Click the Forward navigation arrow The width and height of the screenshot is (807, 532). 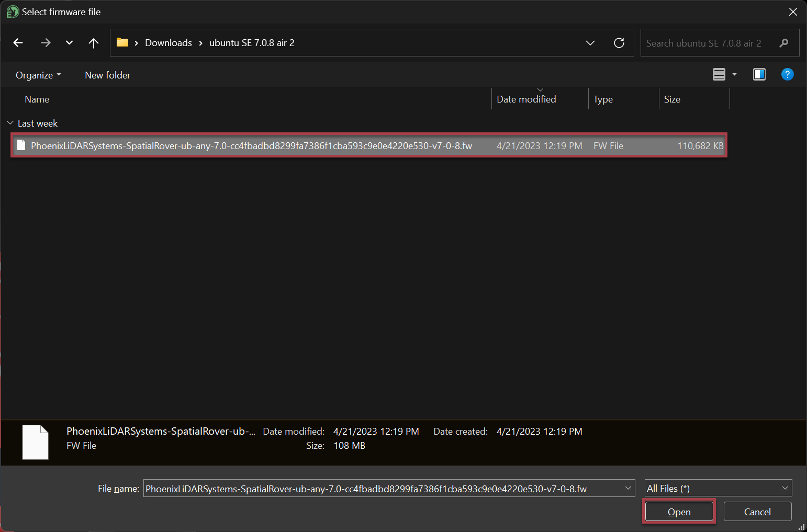click(x=46, y=43)
